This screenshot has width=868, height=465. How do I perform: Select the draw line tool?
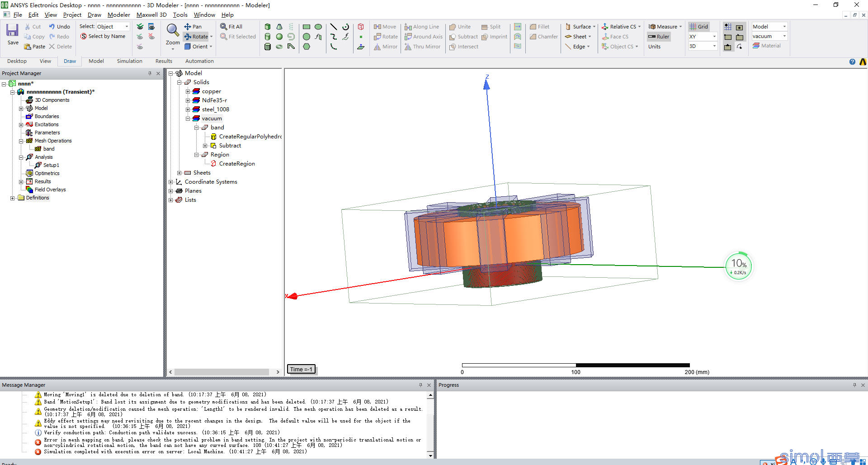[x=334, y=27]
